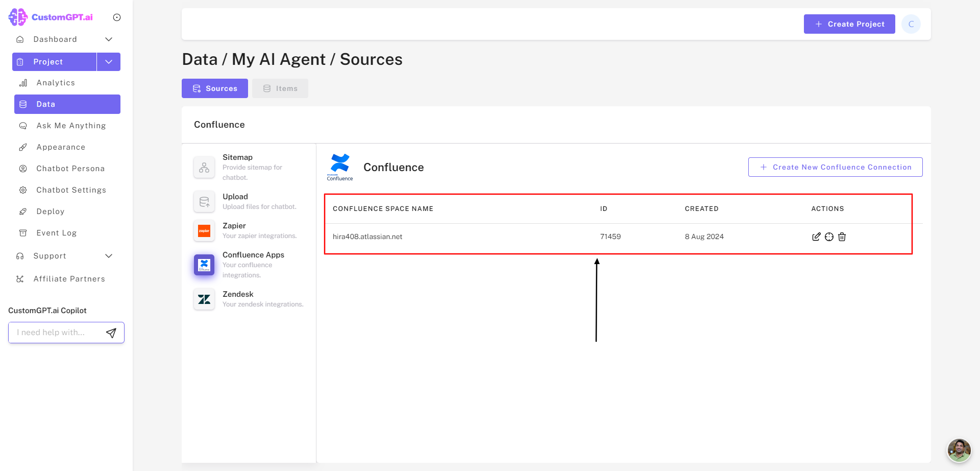The image size is (980, 471).
Task: Switch to the Sources tab
Action: (215, 88)
